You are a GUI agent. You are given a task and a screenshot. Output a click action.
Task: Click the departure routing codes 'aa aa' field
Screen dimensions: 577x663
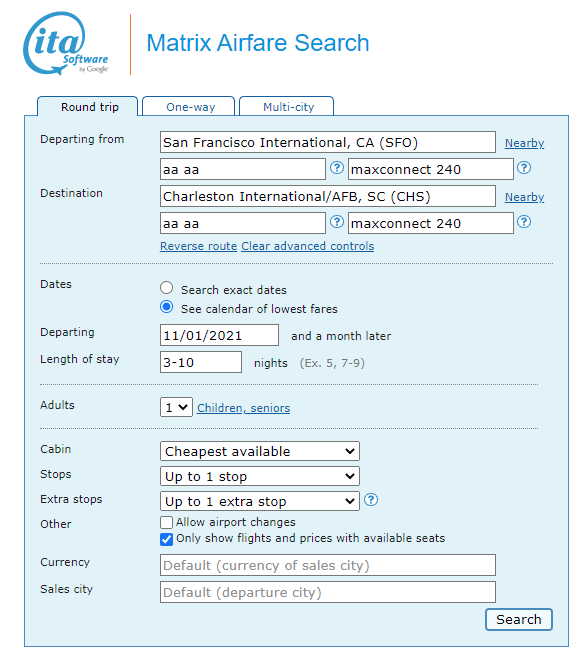click(243, 169)
